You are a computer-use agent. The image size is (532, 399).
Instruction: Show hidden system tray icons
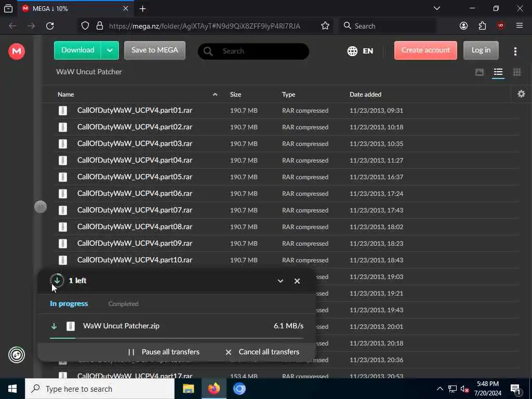tap(440, 389)
